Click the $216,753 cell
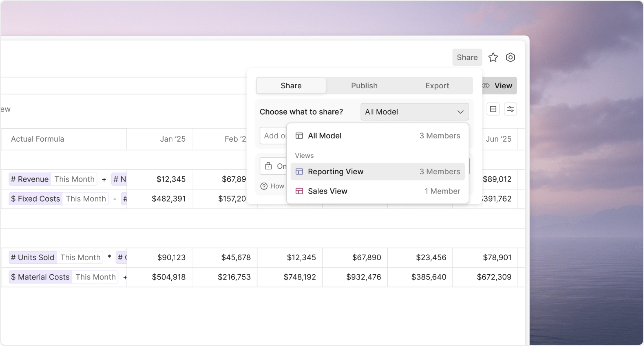 (x=225, y=277)
